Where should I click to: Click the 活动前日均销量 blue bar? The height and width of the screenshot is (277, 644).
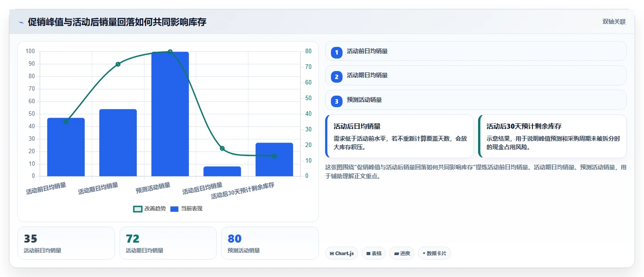click(x=66, y=147)
